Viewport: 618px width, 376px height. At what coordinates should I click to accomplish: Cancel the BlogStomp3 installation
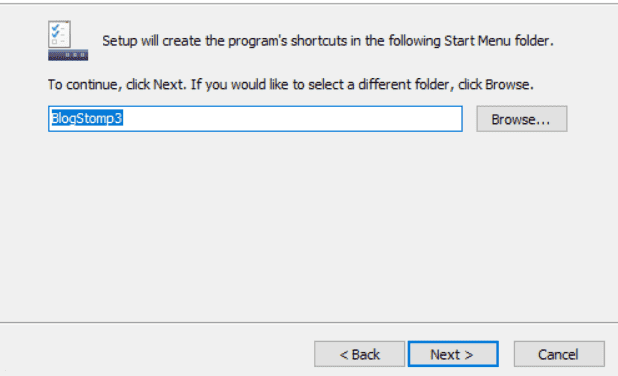pyautogui.click(x=559, y=354)
